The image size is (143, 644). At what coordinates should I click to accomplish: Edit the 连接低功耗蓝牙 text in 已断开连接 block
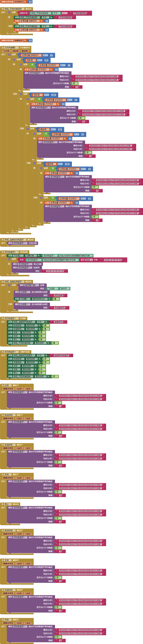tap(61, 355)
